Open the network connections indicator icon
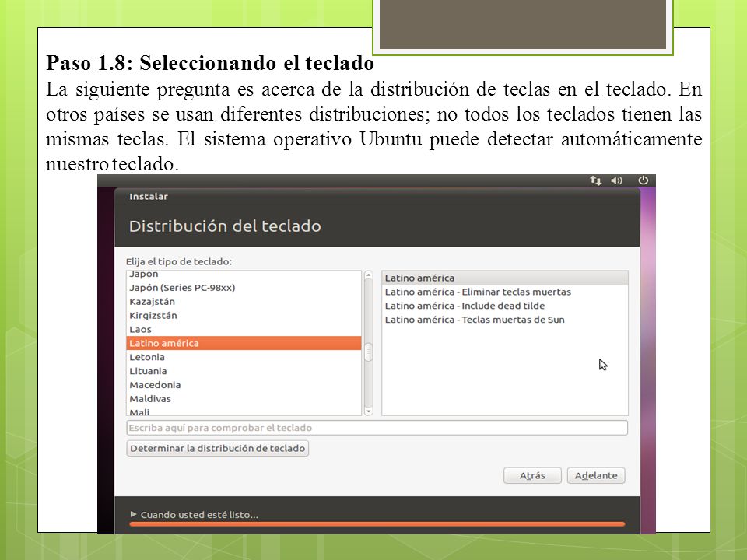Image resolution: width=747 pixels, height=560 pixels. coord(595,180)
